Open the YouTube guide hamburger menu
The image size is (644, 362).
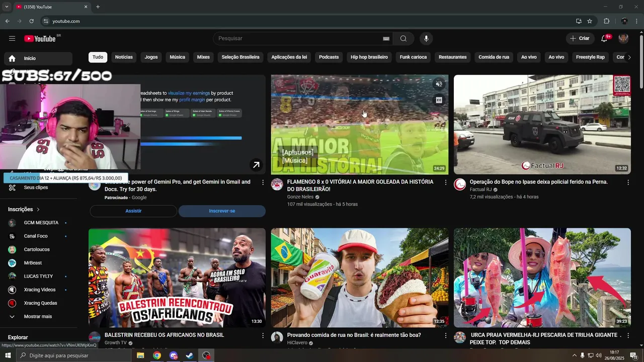(12, 39)
